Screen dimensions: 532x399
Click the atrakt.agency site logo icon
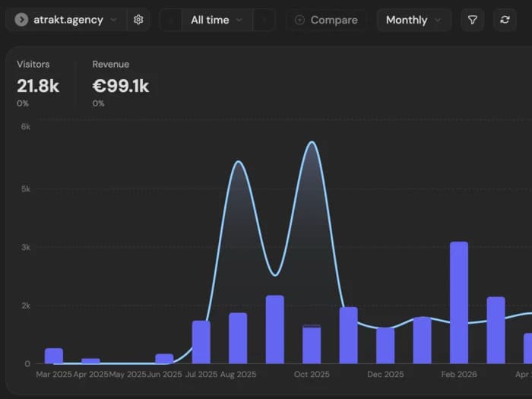pos(21,20)
